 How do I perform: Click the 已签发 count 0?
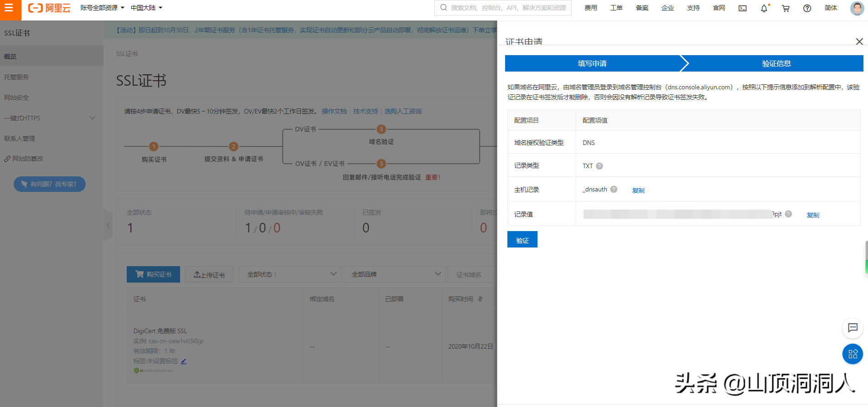tap(366, 228)
